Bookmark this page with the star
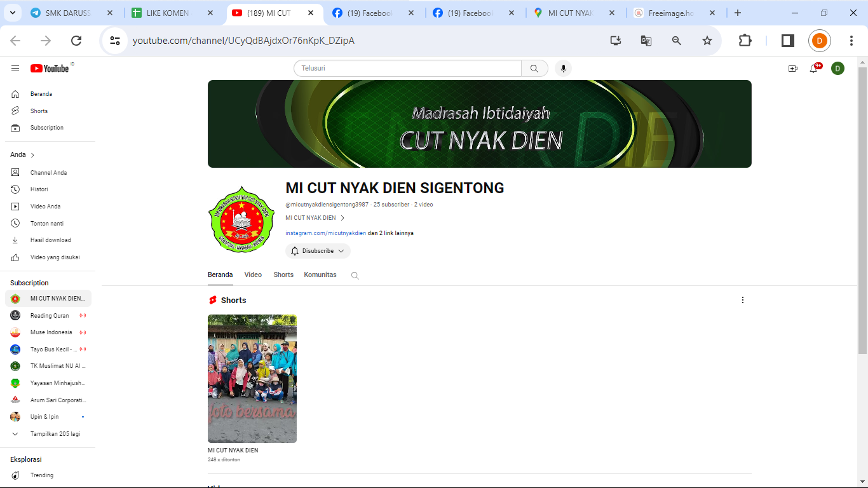 click(707, 41)
